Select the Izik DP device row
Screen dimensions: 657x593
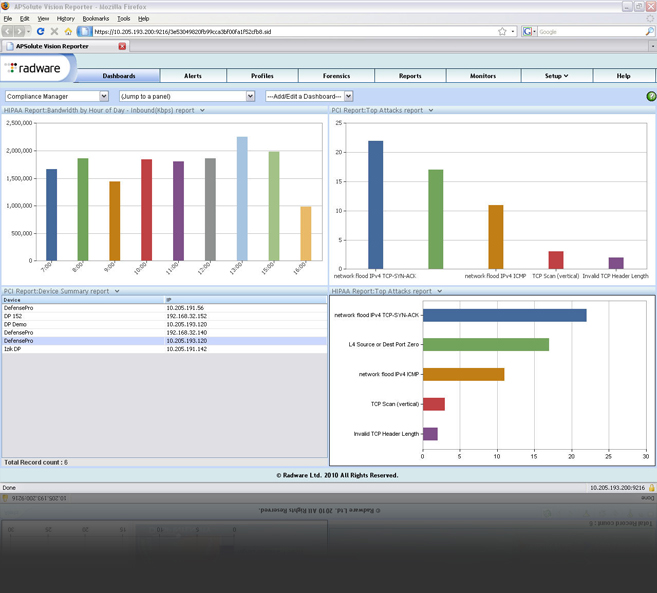(x=164, y=349)
